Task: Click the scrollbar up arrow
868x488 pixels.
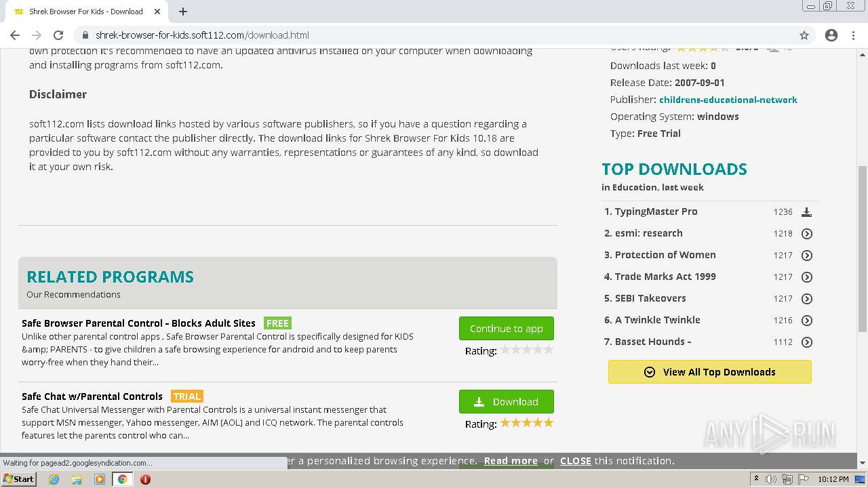Action: (862, 54)
